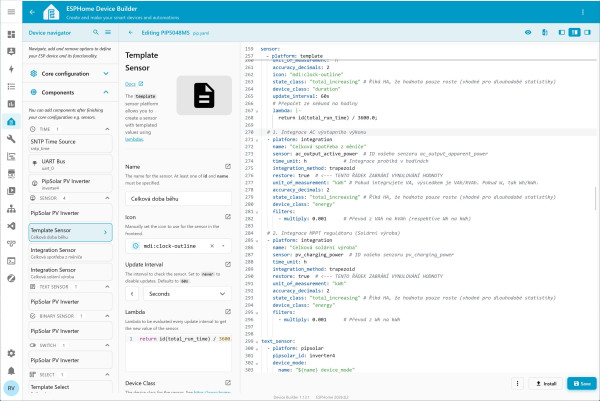Select SNTP Time Source component
Viewport: 600px width, 401px height.
[x=70, y=144]
